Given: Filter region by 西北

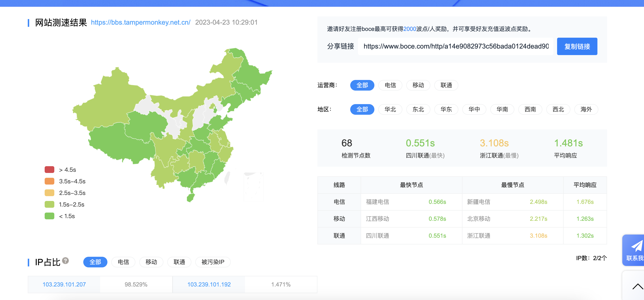Looking at the screenshot, I should [558, 109].
